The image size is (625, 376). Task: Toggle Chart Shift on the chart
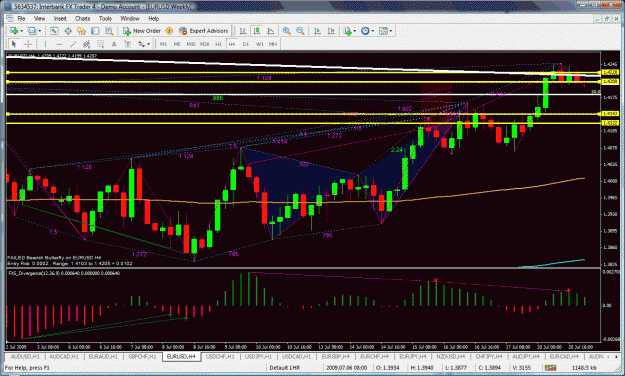point(331,31)
